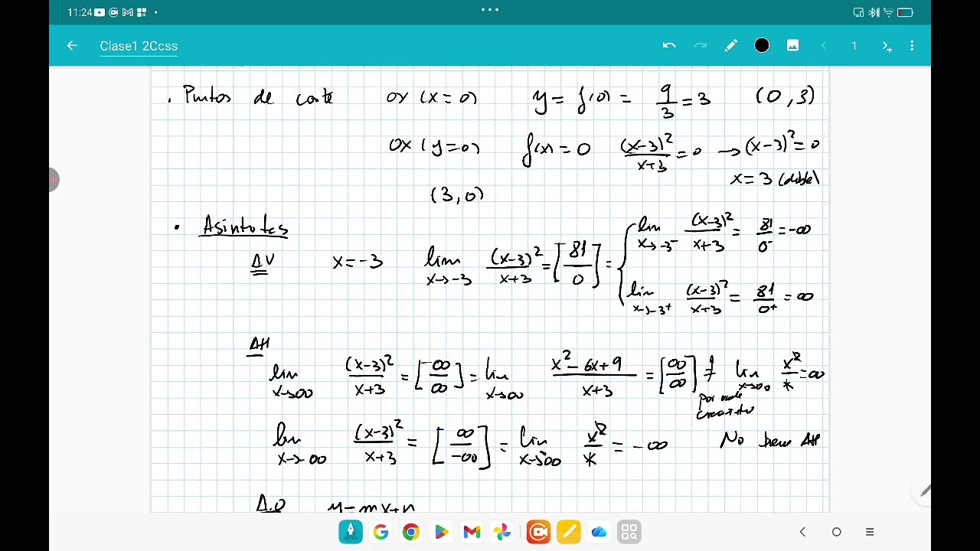Open the squid notes app in dock

(x=351, y=532)
